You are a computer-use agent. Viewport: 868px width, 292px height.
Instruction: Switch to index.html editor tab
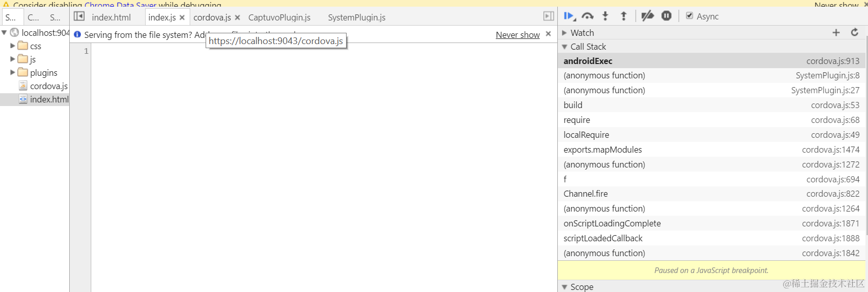coord(111,17)
